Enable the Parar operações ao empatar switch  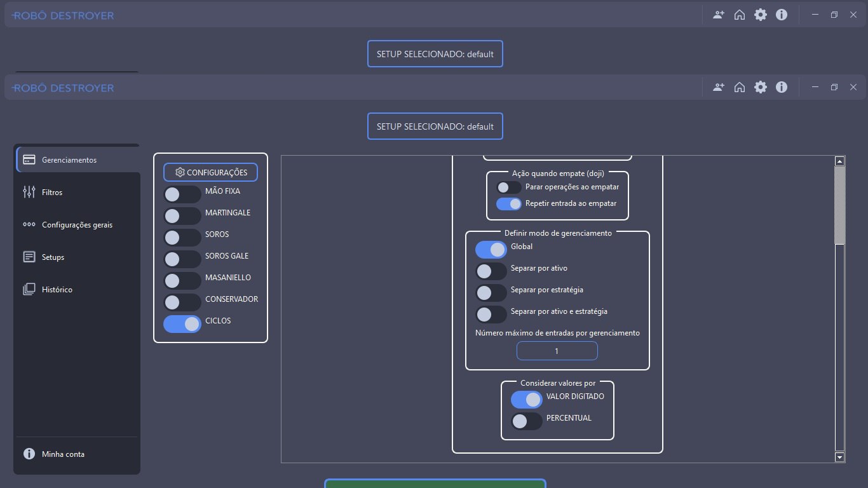tap(508, 187)
